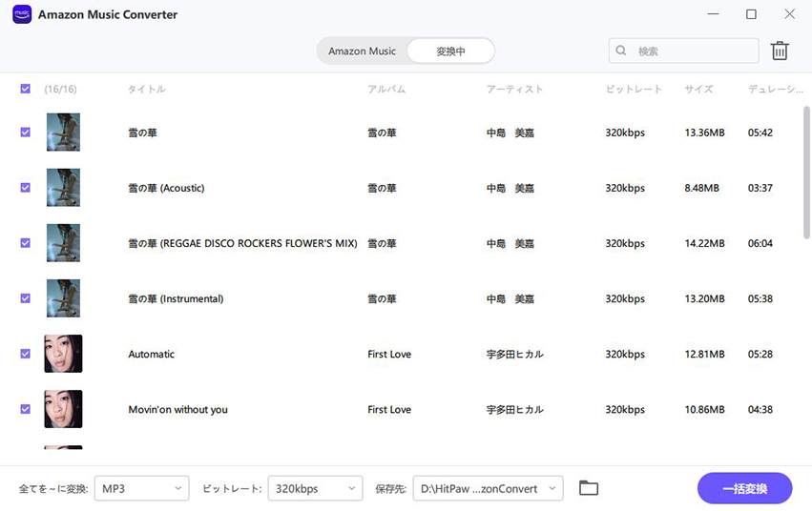The image size is (812, 511).
Task: Open the output folder icon
Action: [x=589, y=488]
